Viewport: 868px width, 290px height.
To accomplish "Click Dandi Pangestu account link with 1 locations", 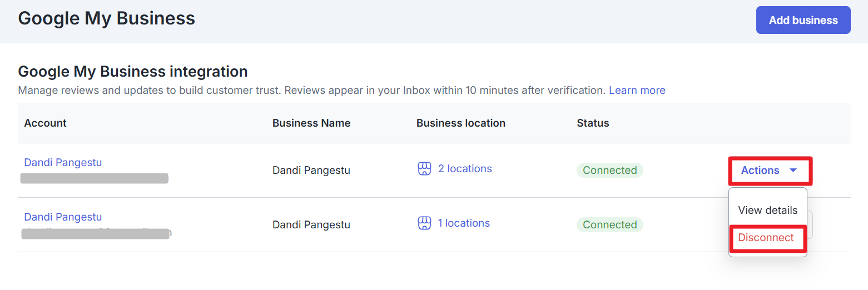I will coord(63,217).
